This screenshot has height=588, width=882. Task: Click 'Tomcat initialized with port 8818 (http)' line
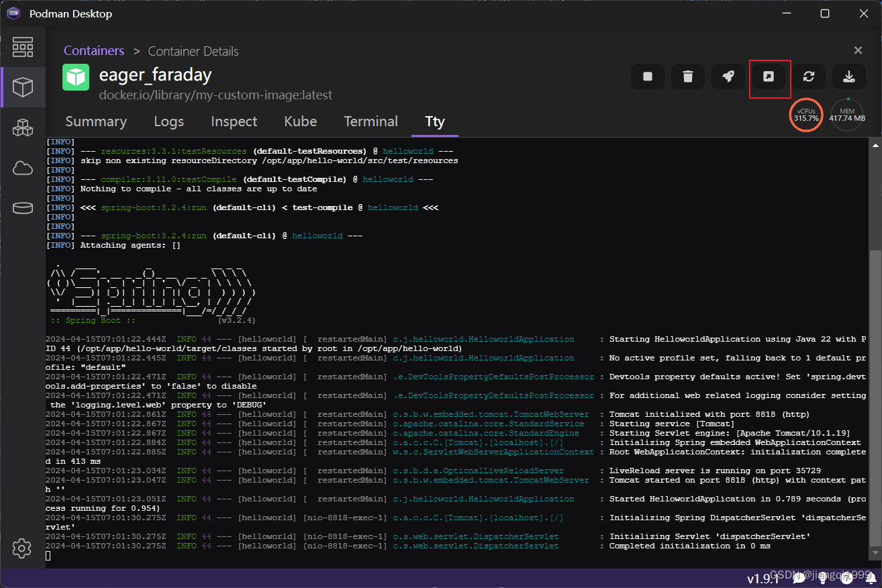point(709,414)
